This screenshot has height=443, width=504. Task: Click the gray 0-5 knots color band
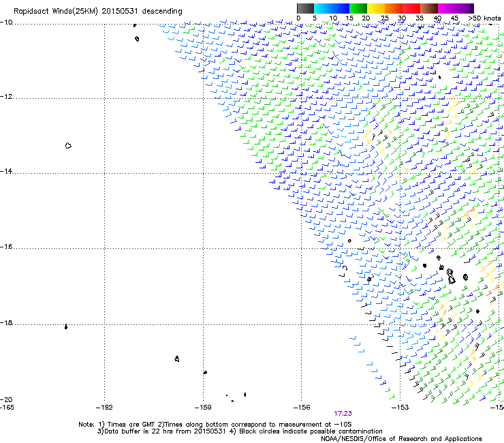[x=305, y=8]
